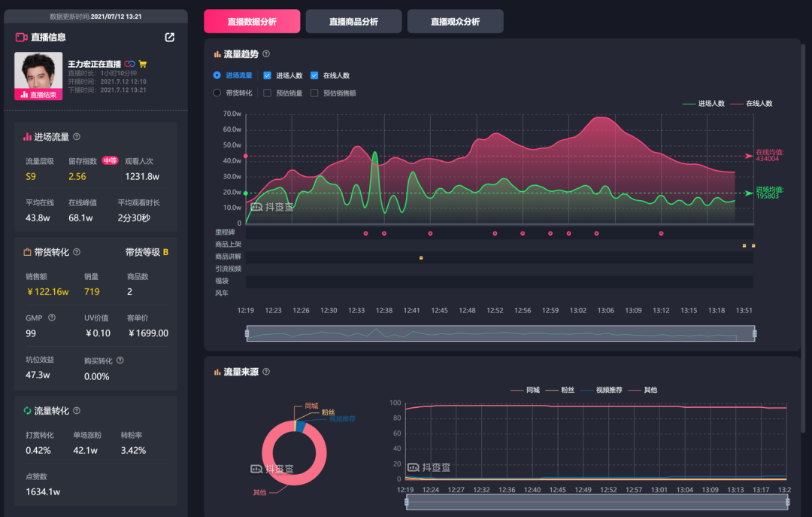Screen dimensions: 812x517
Task: Select the 带货转化 radio option
Action: pyautogui.click(x=217, y=93)
